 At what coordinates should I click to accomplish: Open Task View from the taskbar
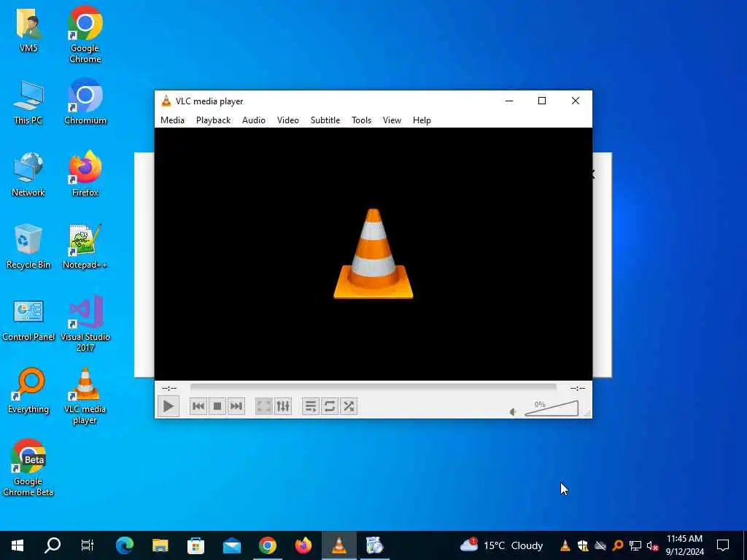click(x=88, y=545)
